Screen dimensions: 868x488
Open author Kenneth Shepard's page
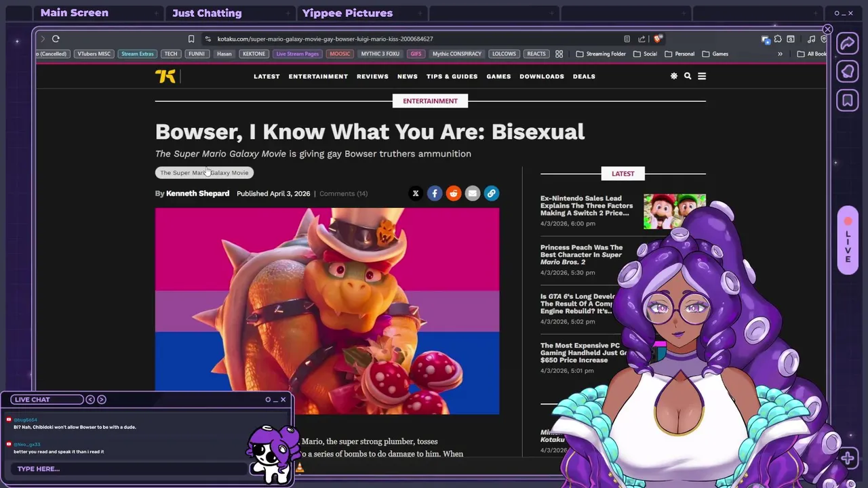click(x=197, y=194)
